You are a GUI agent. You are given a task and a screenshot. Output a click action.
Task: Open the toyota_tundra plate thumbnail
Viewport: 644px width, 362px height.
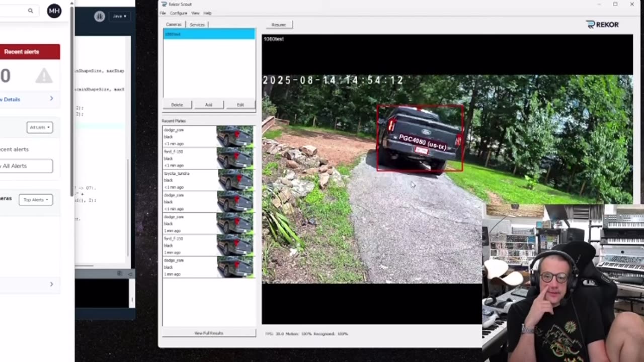[235, 179]
